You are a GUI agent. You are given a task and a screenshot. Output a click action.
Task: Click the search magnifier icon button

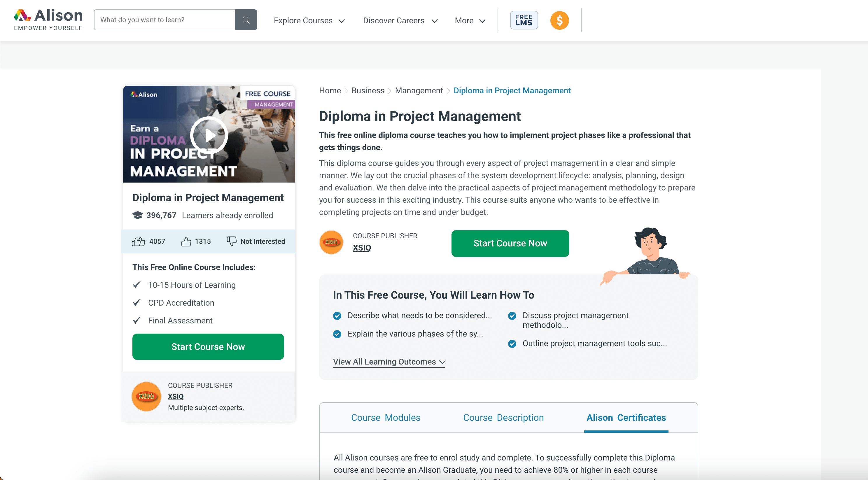point(246,20)
